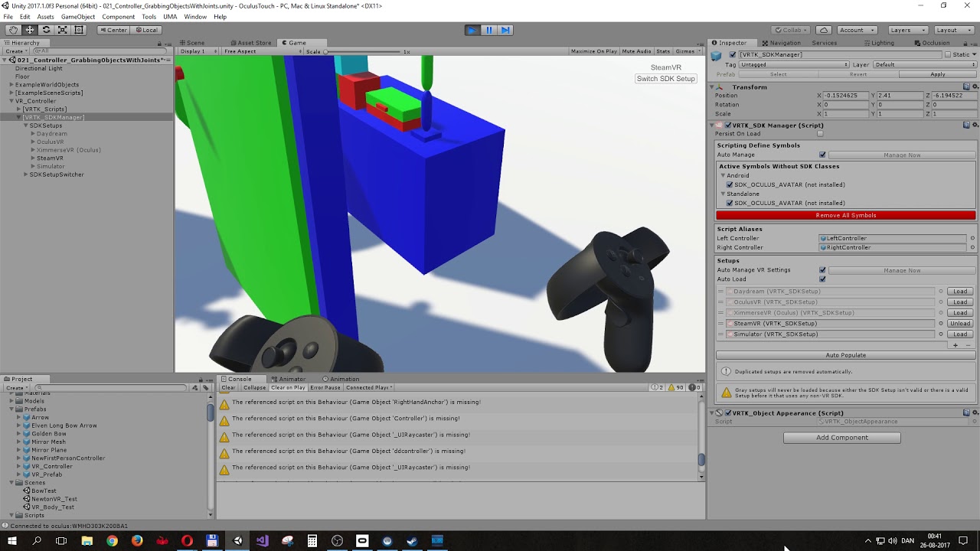The image size is (980, 551).
Task: Toggle the Inspector lock icon
Action: click(965, 43)
